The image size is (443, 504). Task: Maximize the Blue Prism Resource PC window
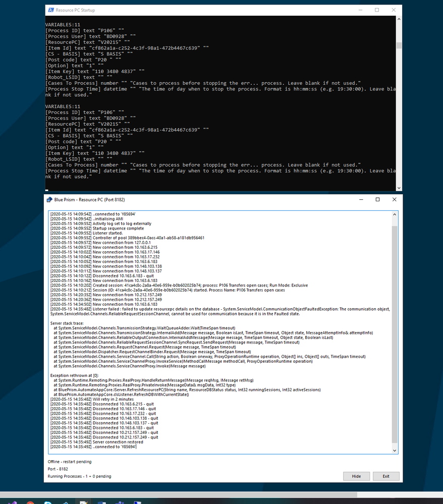[378, 200]
